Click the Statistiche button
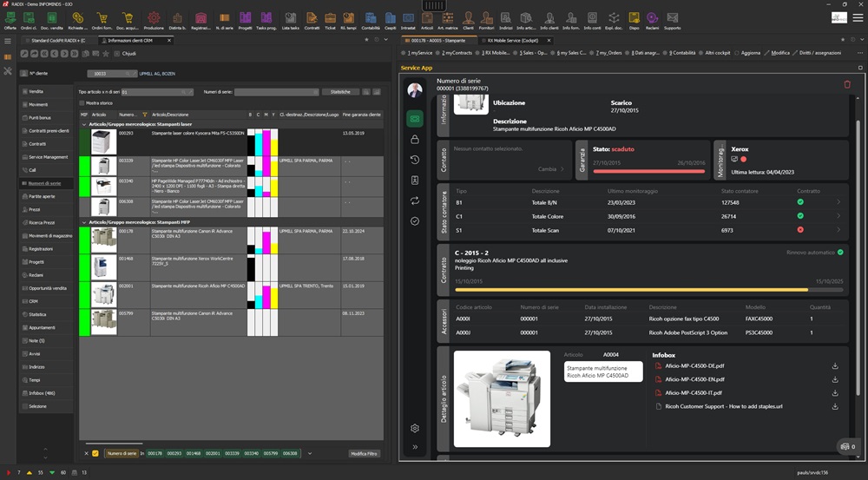The width and height of the screenshot is (868, 480). pos(340,92)
